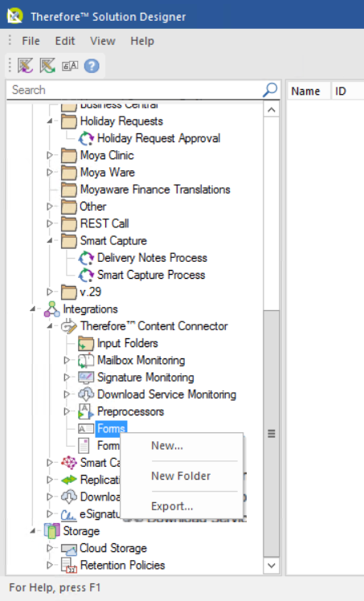Viewport: 364px width, 601px height.
Task: Collapse the Smart Capture folder
Action: click(50, 241)
